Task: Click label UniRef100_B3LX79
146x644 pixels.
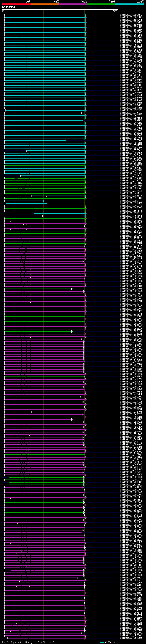Action: 131,261
